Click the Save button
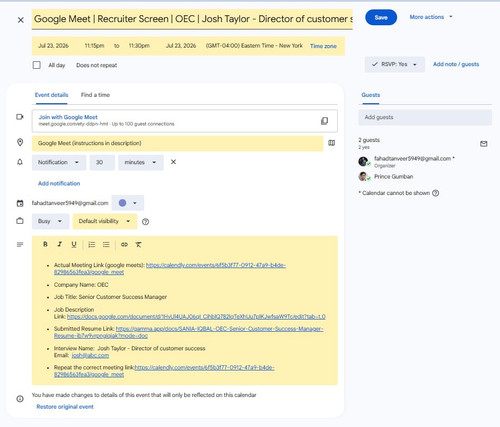500x427 pixels. point(381,17)
